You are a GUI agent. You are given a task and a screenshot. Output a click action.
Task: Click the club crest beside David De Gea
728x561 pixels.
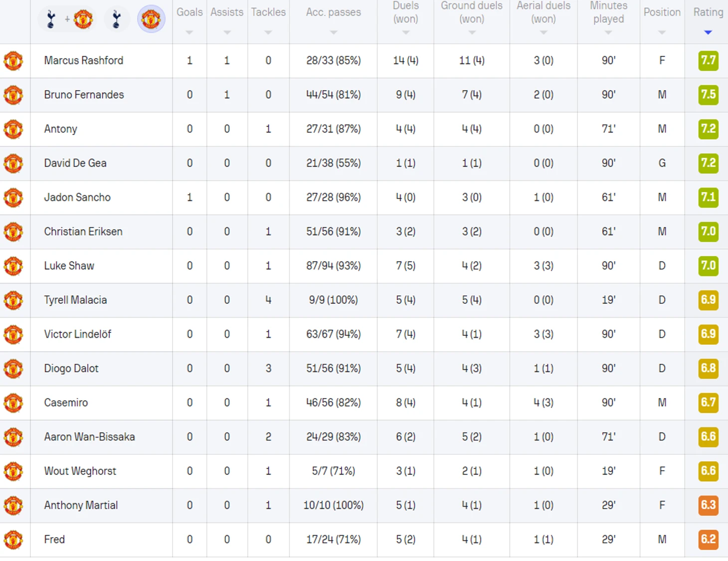point(13,163)
